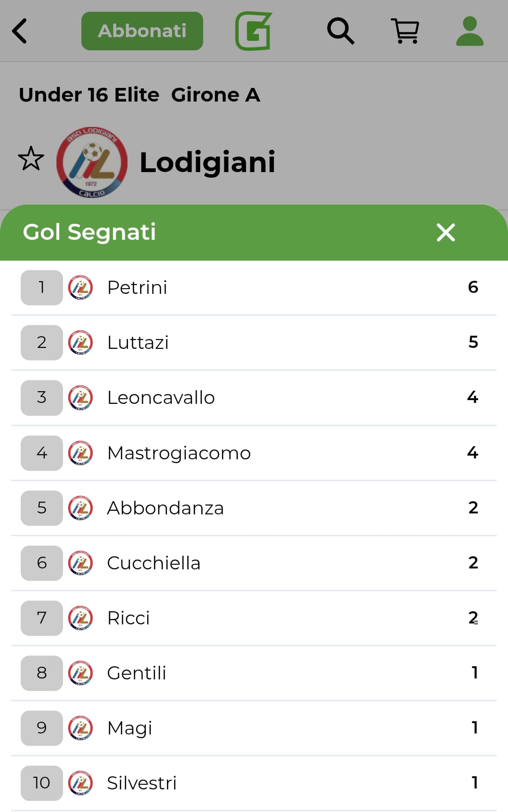The image size is (508, 812).
Task: Tap the back arrow icon
Action: pyautogui.click(x=20, y=31)
